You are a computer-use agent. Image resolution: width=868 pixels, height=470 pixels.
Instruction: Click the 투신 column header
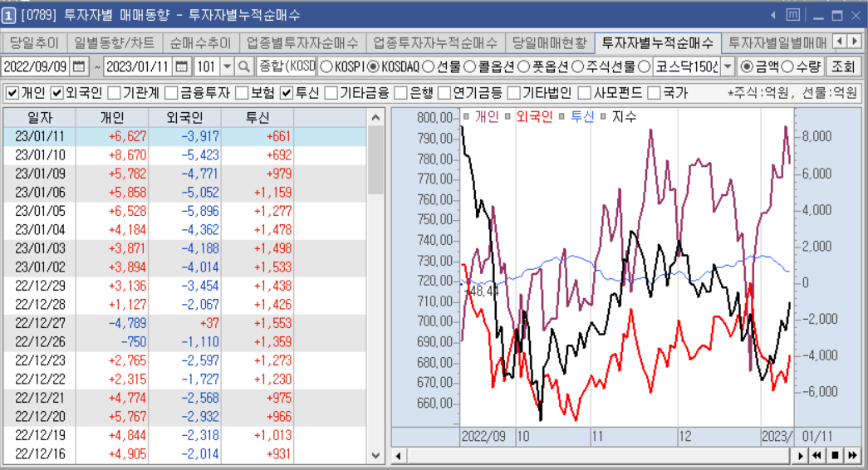pos(257,117)
